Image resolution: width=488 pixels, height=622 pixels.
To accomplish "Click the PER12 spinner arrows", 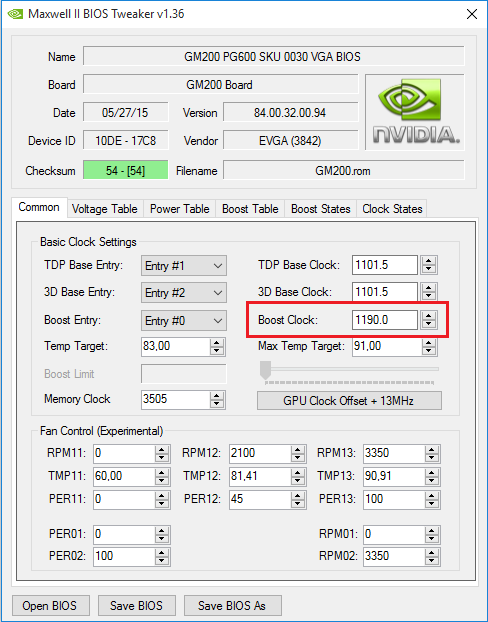I will pos(298,499).
